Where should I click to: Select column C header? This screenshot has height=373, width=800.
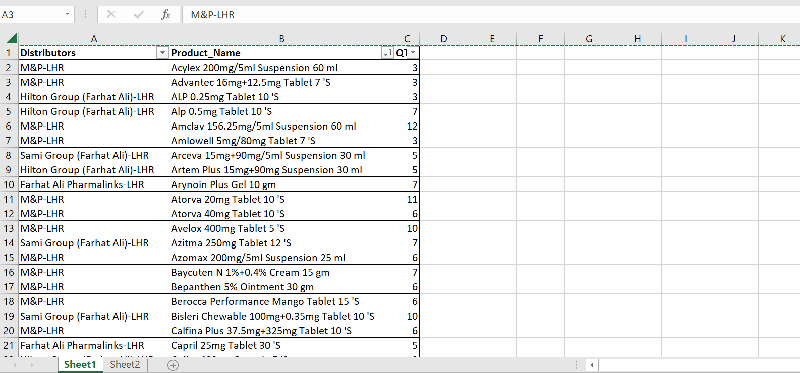click(407, 38)
